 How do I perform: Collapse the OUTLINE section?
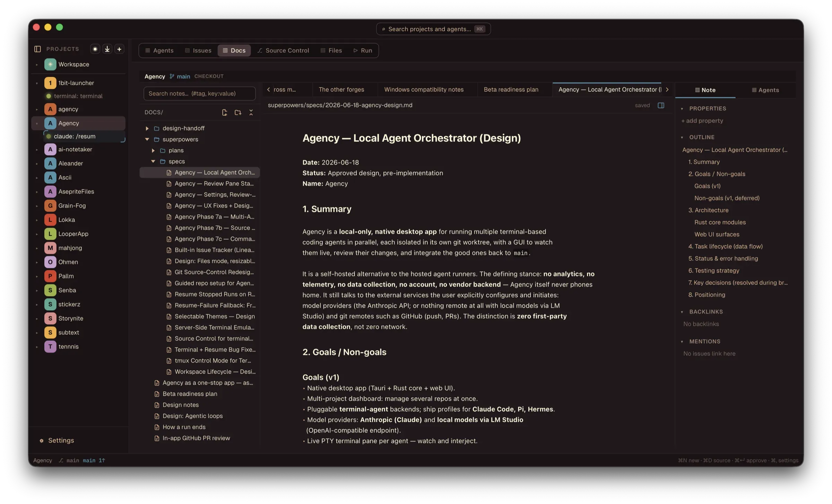(682, 138)
